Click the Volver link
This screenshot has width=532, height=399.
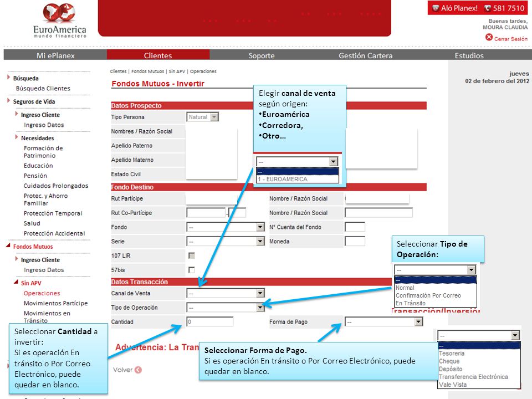click(122, 370)
